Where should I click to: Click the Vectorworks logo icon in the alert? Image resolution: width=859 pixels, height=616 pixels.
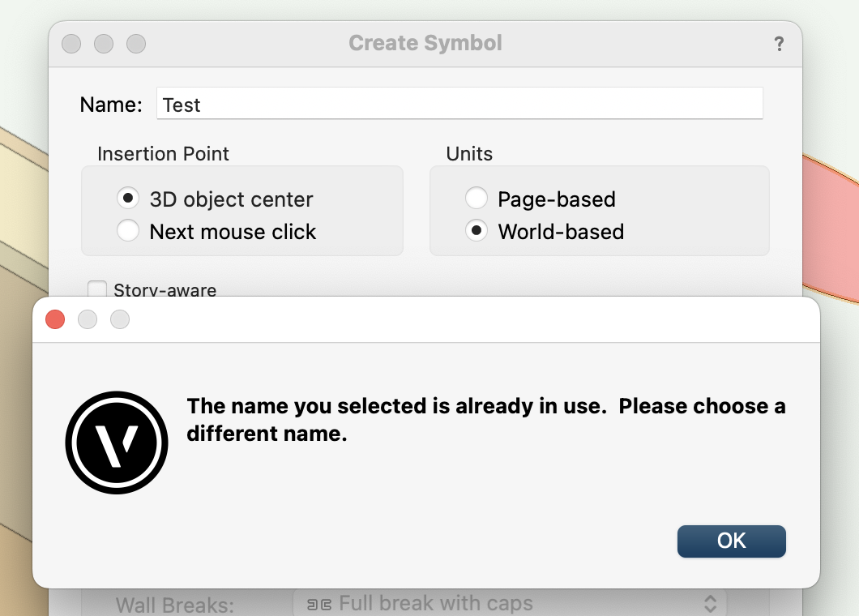pyautogui.click(x=116, y=442)
